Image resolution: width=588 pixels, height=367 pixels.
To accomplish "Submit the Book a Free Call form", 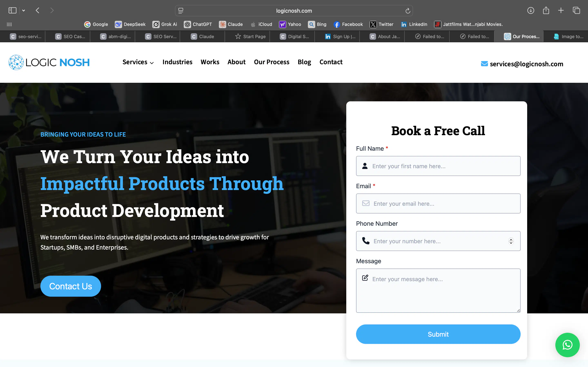I will click(438, 334).
